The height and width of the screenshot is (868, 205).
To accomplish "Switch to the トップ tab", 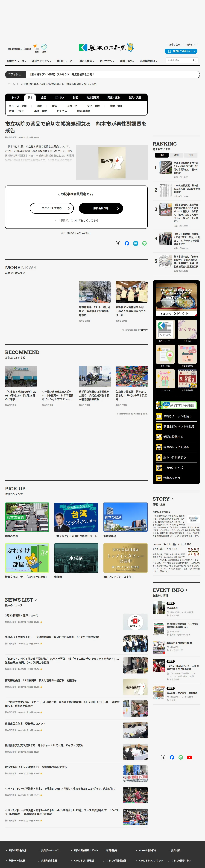I will click(x=15, y=97).
